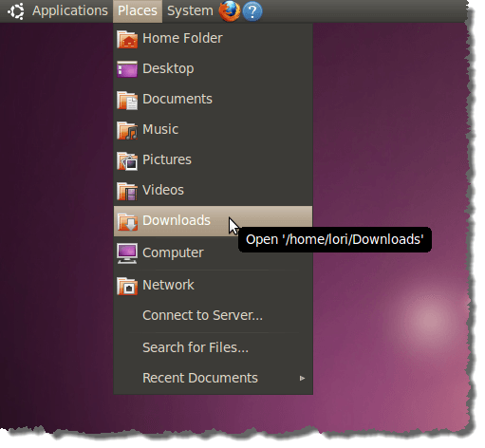The width and height of the screenshot is (485, 448).
Task: Open the System menu
Action: [x=190, y=11]
